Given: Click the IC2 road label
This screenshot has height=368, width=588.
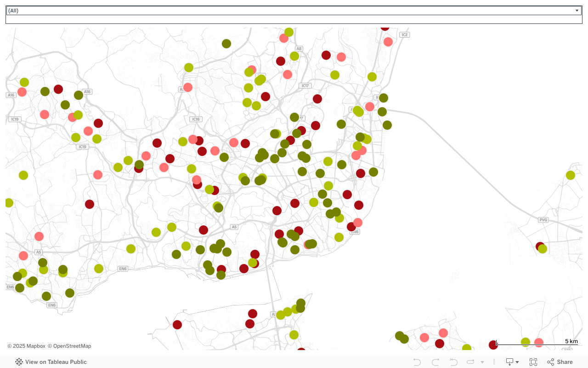Looking at the screenshot, I should [x=404, y=35].
